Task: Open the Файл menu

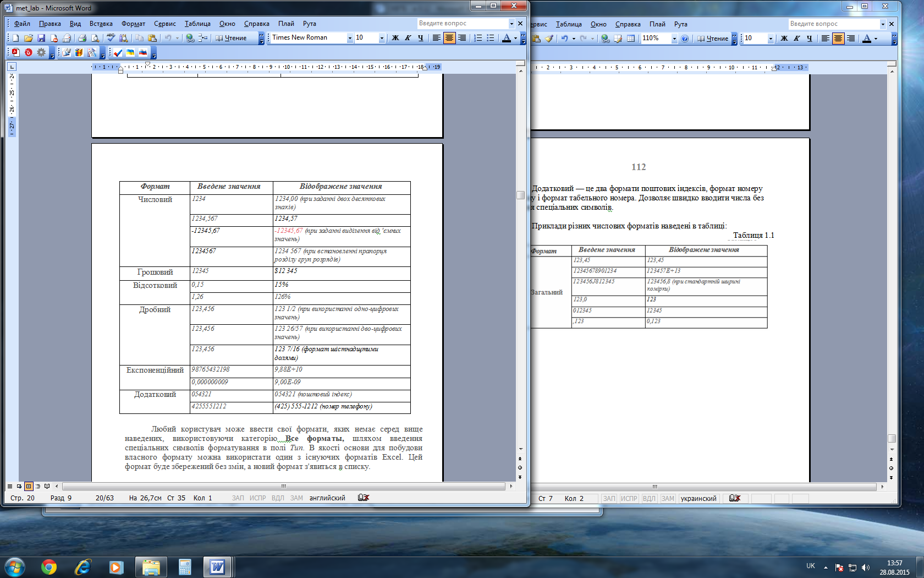Action: coord(22,24)
